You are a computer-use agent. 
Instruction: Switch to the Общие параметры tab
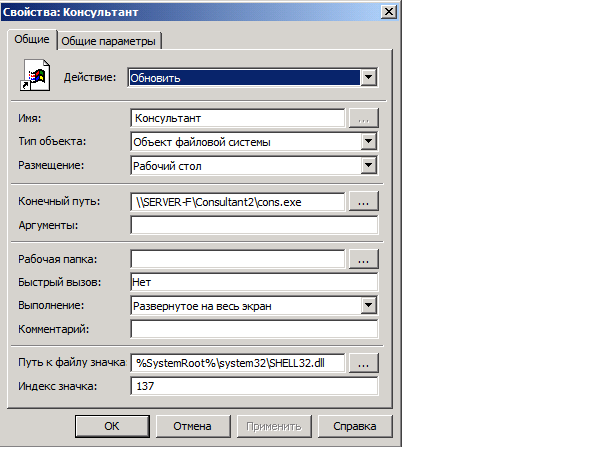(x=108, y=41)
